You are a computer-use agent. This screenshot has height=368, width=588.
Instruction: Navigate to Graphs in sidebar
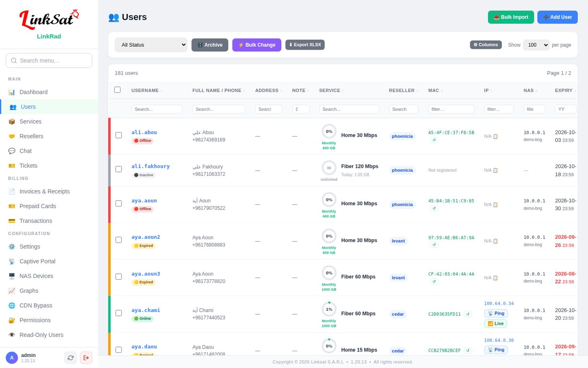(49, 291)
